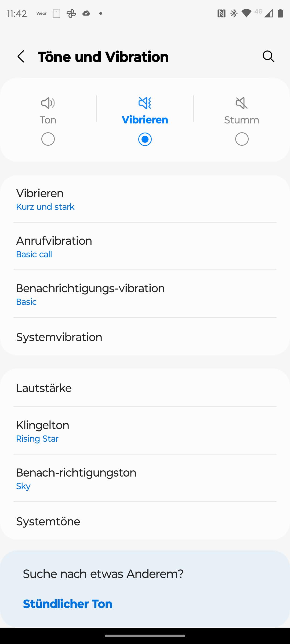Tap the NFC status bar icon
The image size is (290, 644).
[x=221, y=13]
